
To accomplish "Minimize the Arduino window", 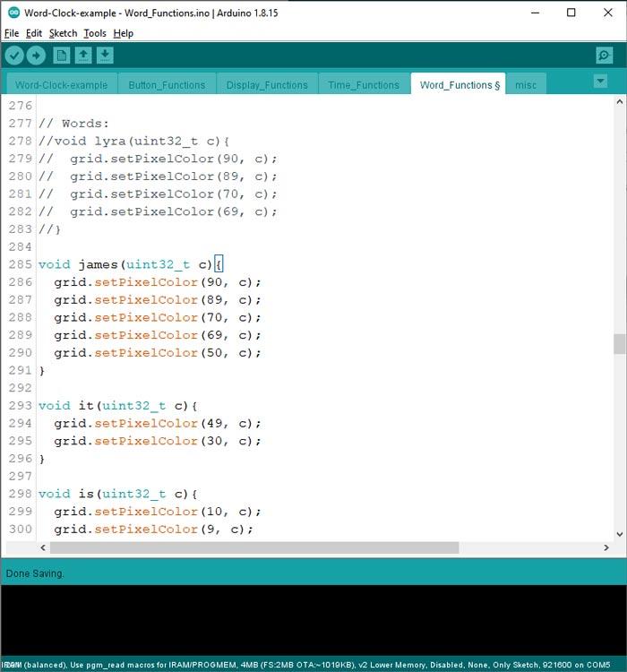I will pyautogui.click(x=535, y=13).
